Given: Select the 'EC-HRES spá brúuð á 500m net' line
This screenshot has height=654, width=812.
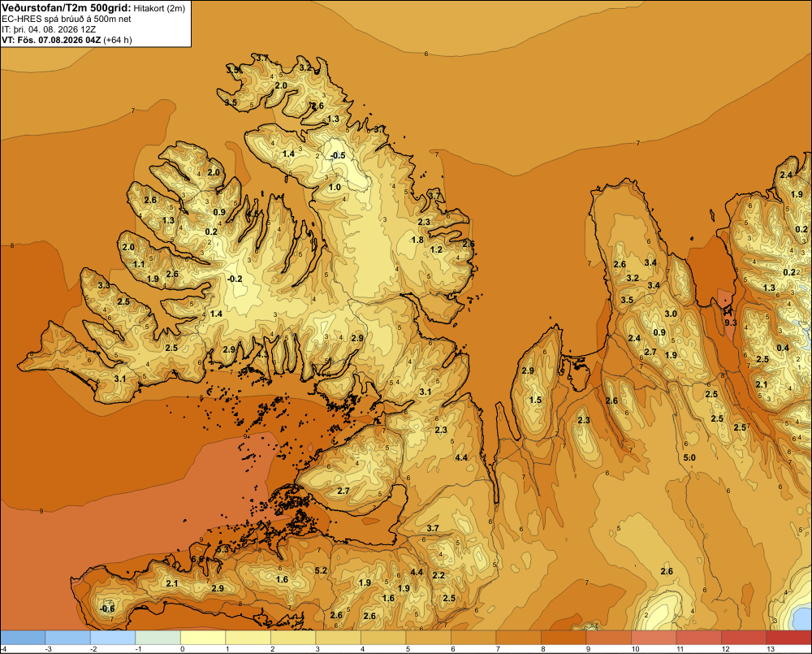Looking at the screenshot, I should (67, 19).
